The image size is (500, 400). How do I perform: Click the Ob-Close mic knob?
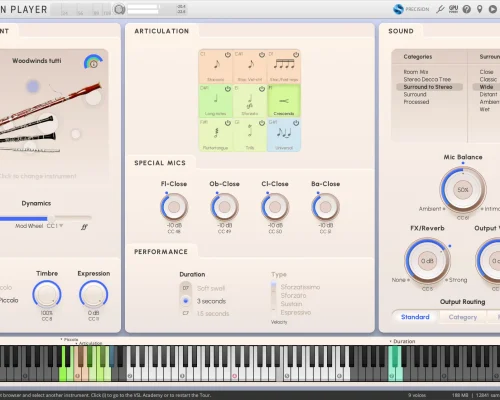(224, 207)
